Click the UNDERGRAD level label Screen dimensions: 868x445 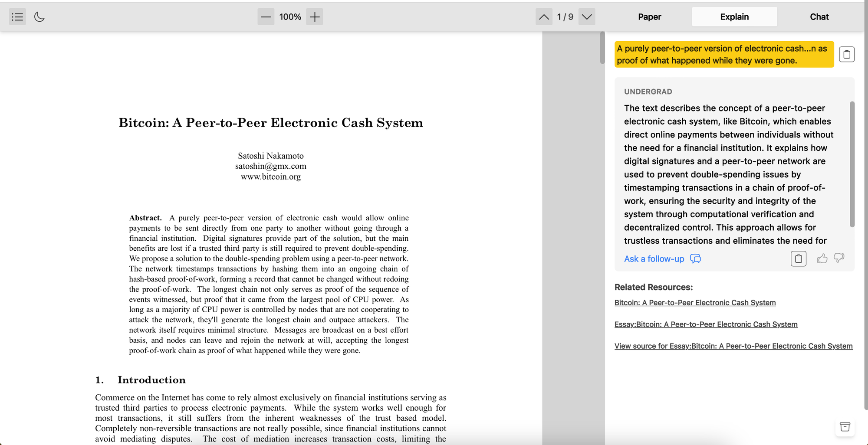(648, 92)
